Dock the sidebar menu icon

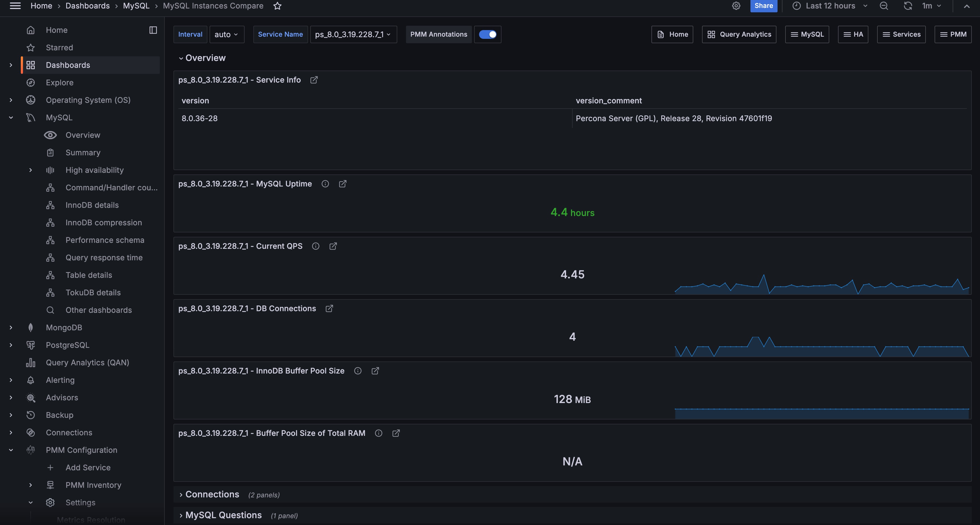(x=153, y=30)
